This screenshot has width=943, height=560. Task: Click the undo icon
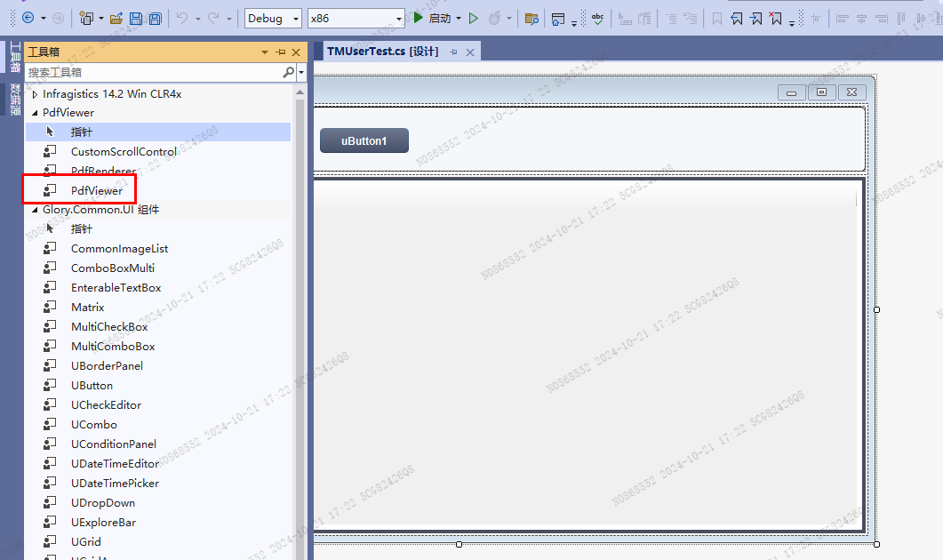[x=181, y=19]
